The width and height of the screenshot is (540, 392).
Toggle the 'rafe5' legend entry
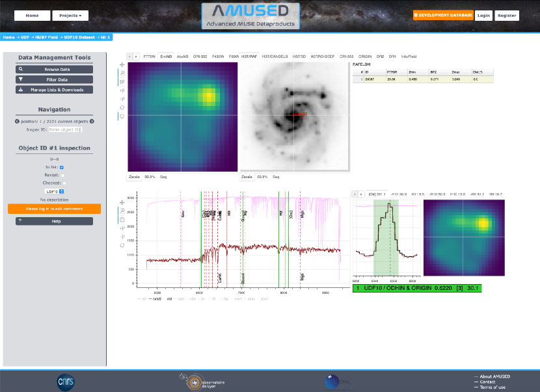(155, 299)
